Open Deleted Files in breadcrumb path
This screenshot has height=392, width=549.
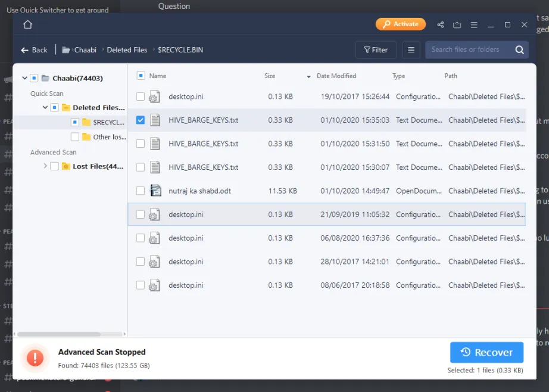(127, 50)
